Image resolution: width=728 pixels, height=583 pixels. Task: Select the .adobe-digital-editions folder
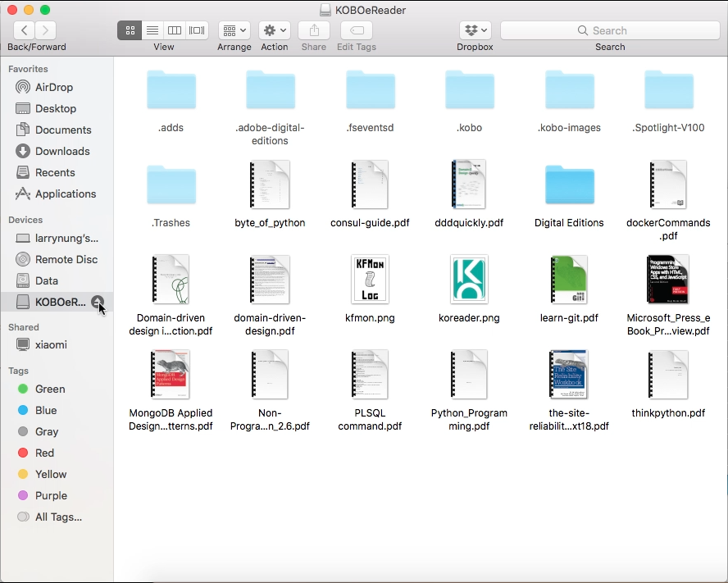[x=271, y=89]
